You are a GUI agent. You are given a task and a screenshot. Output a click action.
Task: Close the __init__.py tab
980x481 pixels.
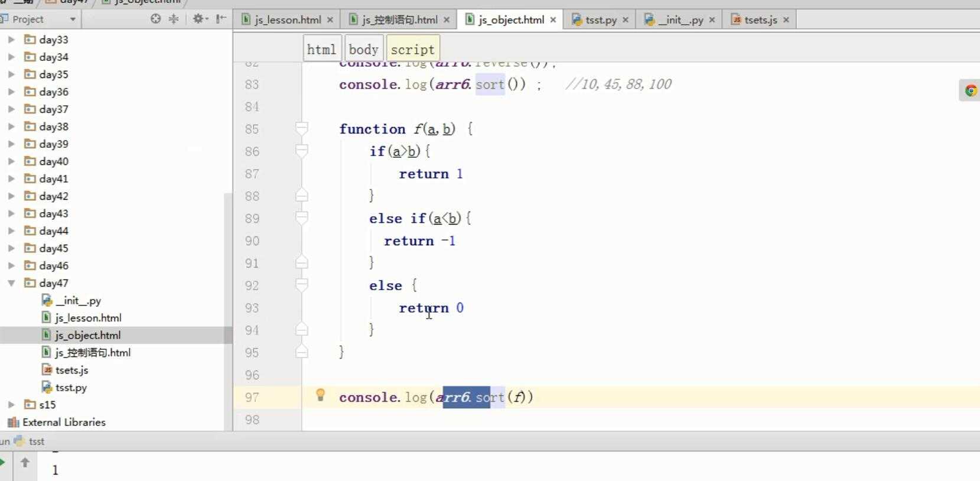(x=712, y=20)
